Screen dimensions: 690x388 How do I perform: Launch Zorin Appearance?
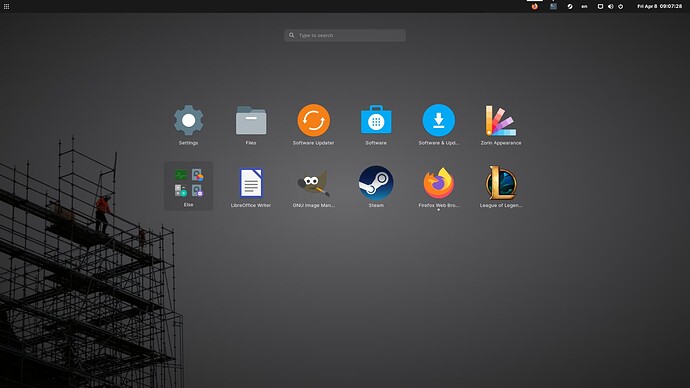pyautogui.click(x=501, y=120)
